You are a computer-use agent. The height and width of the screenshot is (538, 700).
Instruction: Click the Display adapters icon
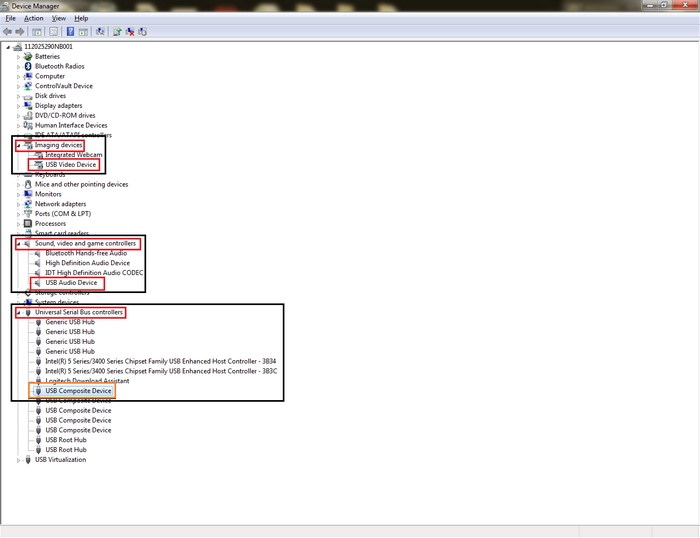tap(28, 105)
